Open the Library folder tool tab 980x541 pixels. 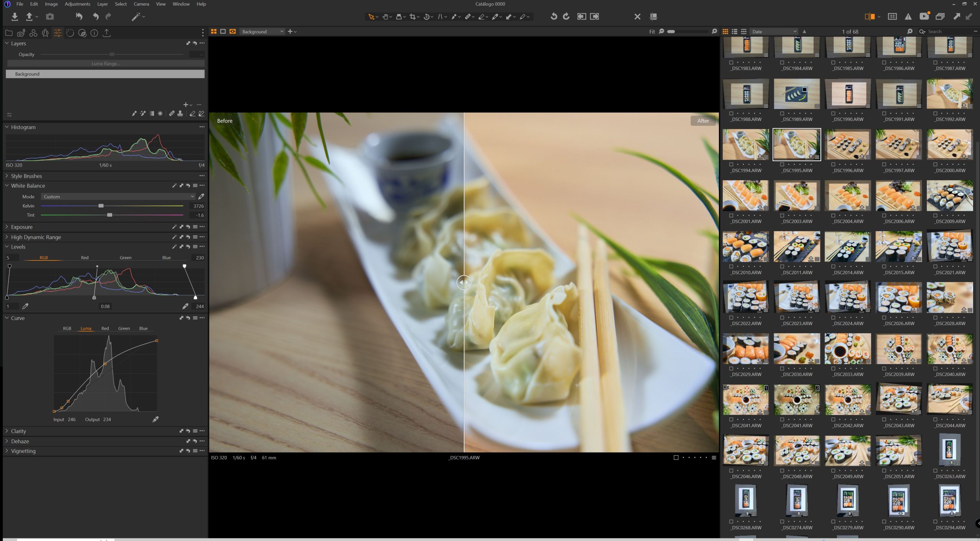tap(9, 33)
